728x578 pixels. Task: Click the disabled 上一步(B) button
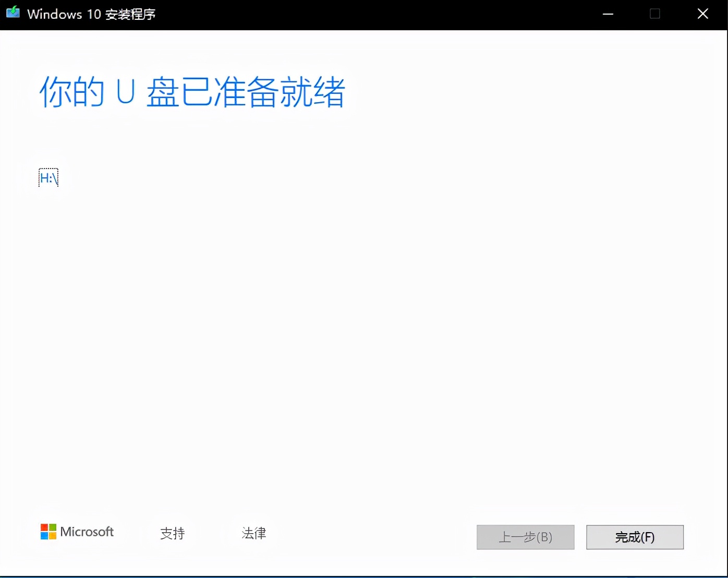525,537
